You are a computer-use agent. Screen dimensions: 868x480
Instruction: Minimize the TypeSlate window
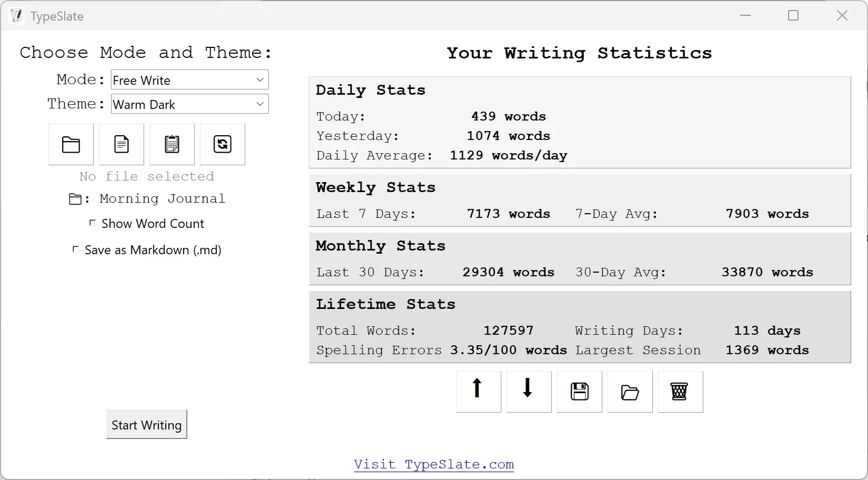745,16
